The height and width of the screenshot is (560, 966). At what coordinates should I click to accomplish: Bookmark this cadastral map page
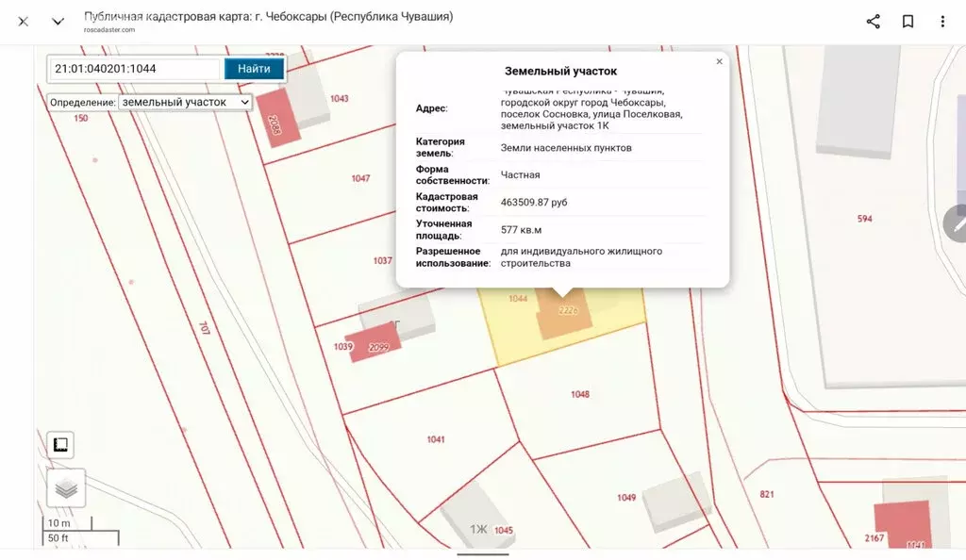907,20
